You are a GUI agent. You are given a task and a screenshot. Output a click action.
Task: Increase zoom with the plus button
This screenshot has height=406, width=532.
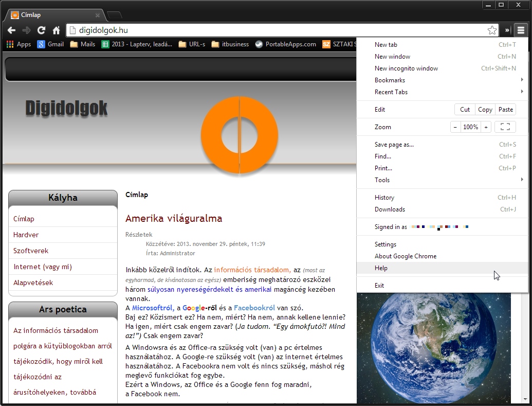486,127
